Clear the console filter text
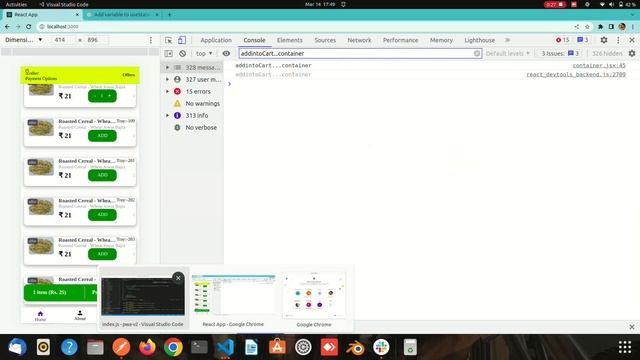Viewport: 640px width, 360px height. point(477,53)
